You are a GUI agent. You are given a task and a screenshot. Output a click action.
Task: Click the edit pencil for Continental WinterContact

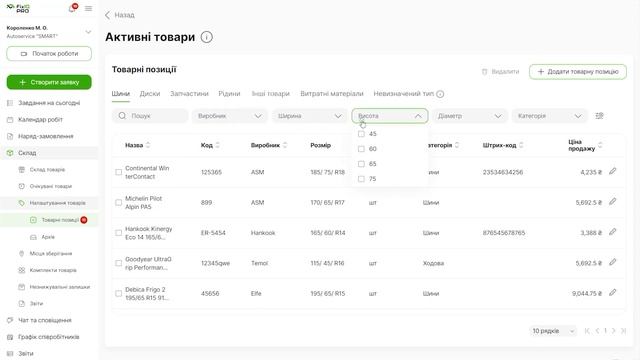[x=612, y=171]
